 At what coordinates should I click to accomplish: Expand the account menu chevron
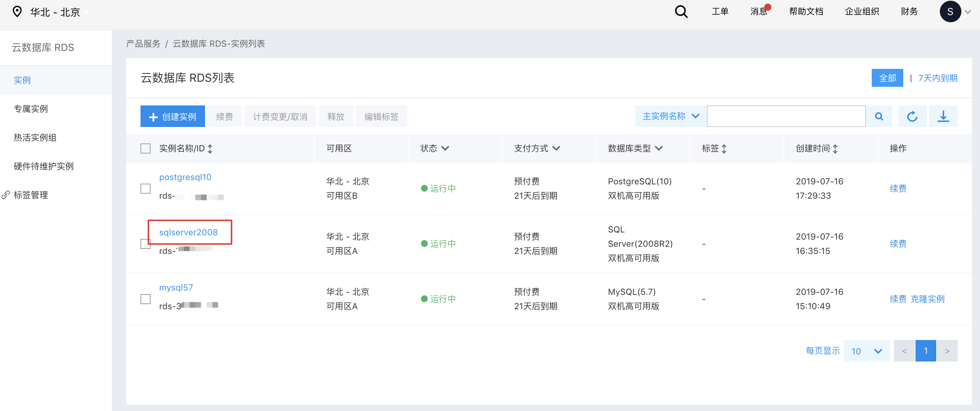tap(968, 12)
